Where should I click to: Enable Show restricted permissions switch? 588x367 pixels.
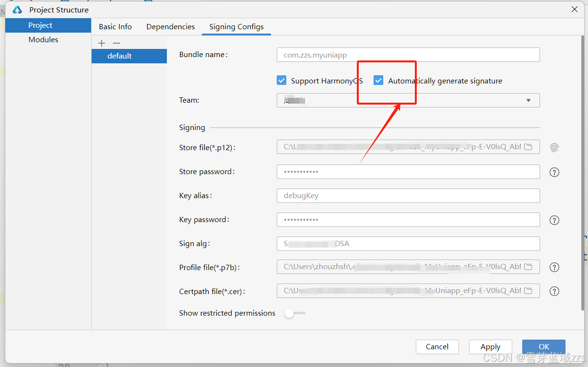click(294, 313)
